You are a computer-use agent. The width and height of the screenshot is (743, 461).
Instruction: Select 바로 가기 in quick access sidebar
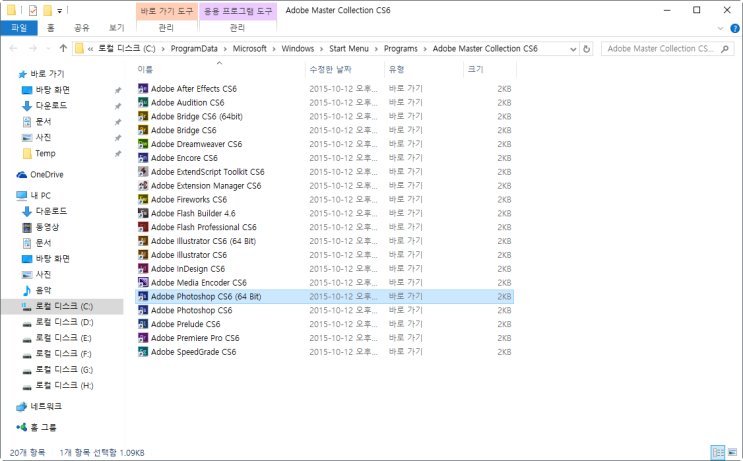pos(47,74)
